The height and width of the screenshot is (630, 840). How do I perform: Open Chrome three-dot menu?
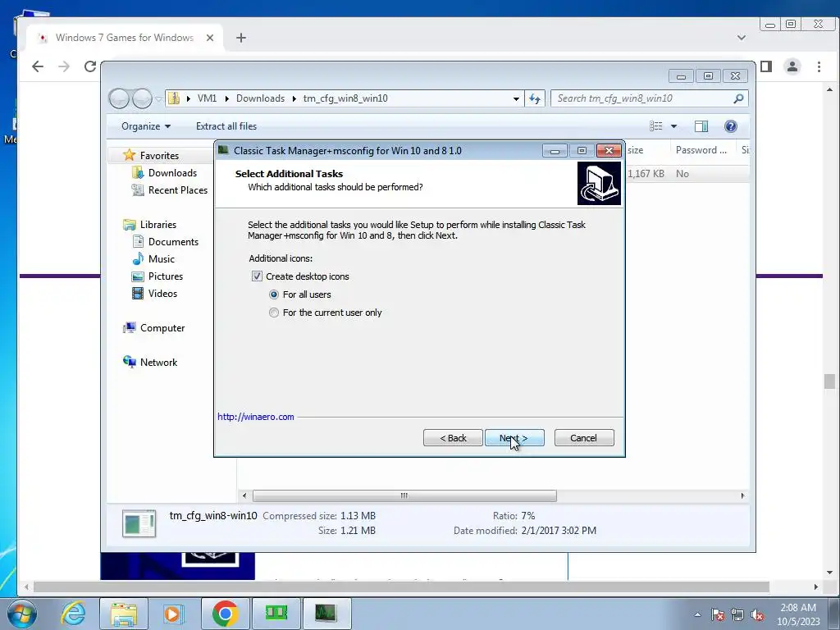coord(819,66)
